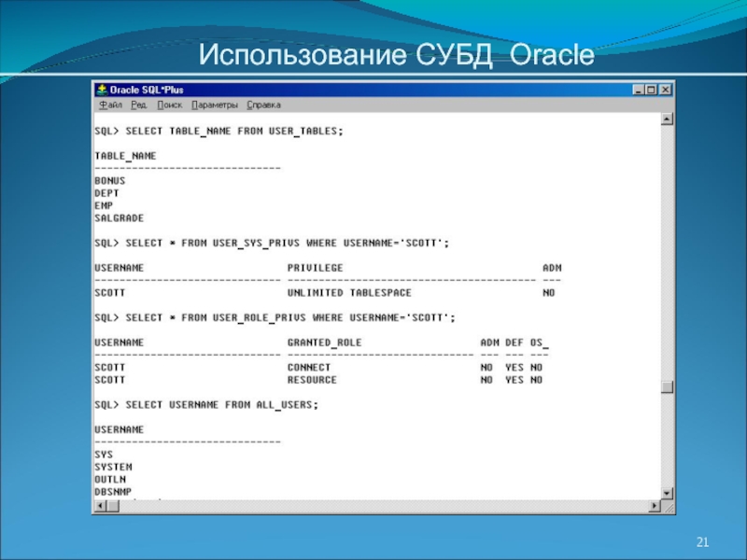
Task: Click the SYS username row
Action: [x=104, y=455]
